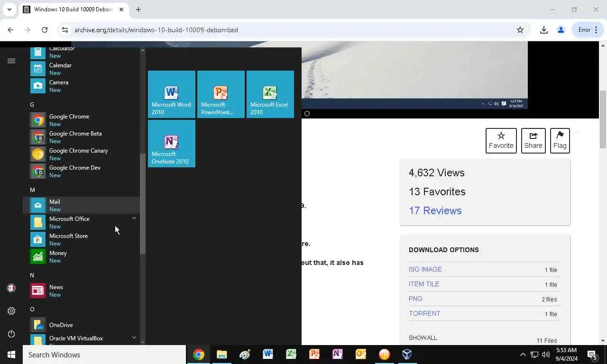Select the Windows 10 Build 10009 tab

coord(74,9)
